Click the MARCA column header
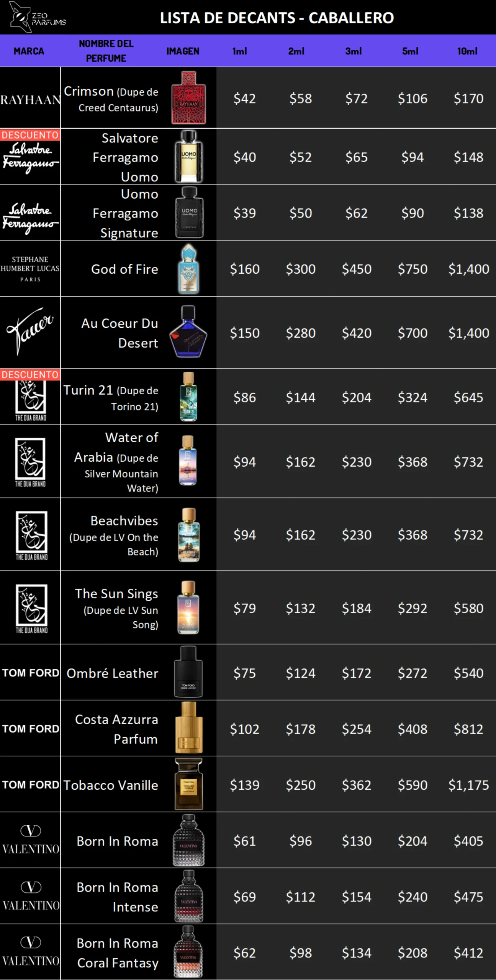This screenshot has width=496, height=980. (29, 51)
